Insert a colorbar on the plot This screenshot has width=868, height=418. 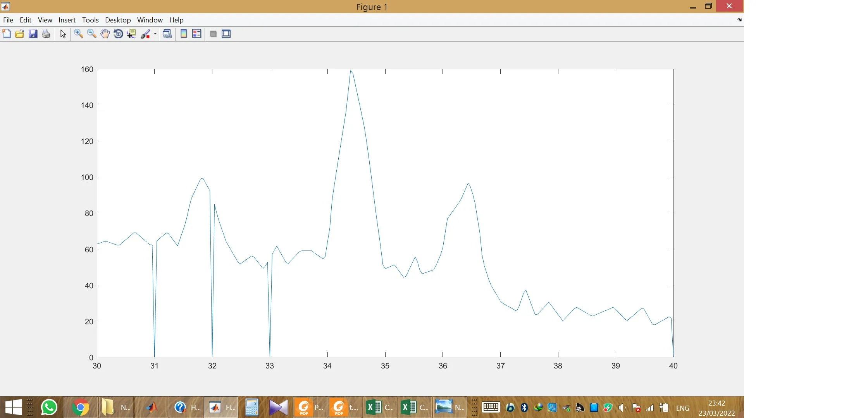click(184, 34)
